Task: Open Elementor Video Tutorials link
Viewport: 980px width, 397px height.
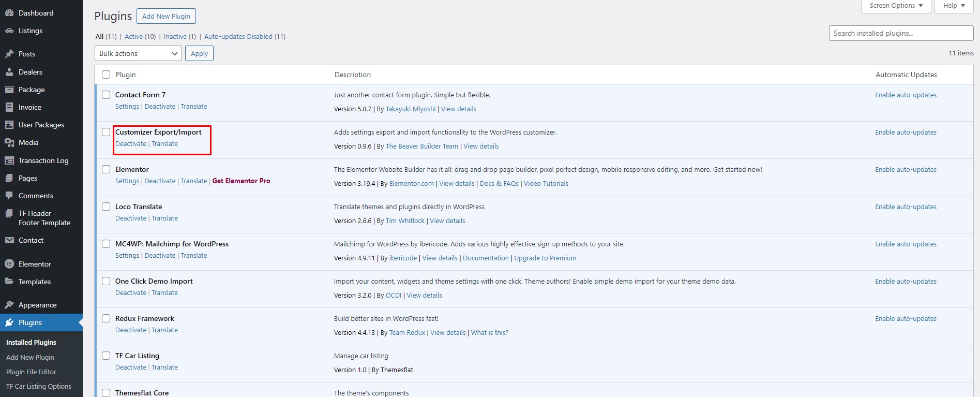Action: pos(546,183)
